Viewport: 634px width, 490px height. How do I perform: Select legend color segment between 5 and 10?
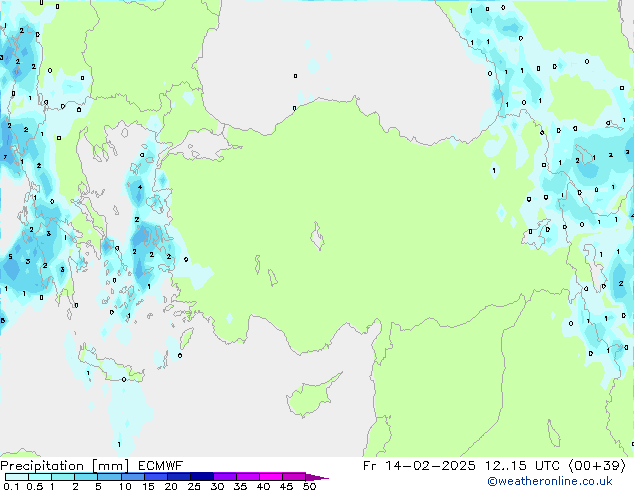click(x=110, y=477)
